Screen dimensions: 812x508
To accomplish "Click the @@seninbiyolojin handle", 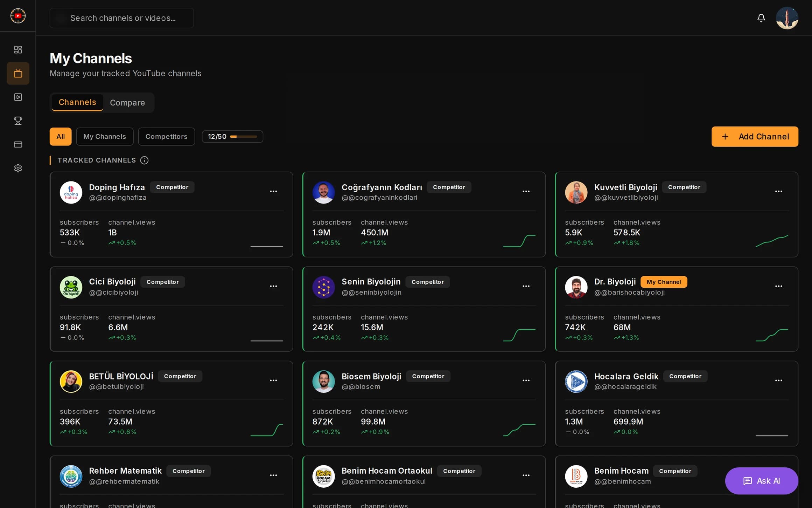I will tap(371, 292).
